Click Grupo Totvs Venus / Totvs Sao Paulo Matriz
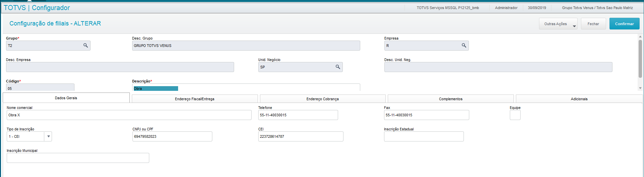Screen dimensions: 644x177 coord(597,8)
